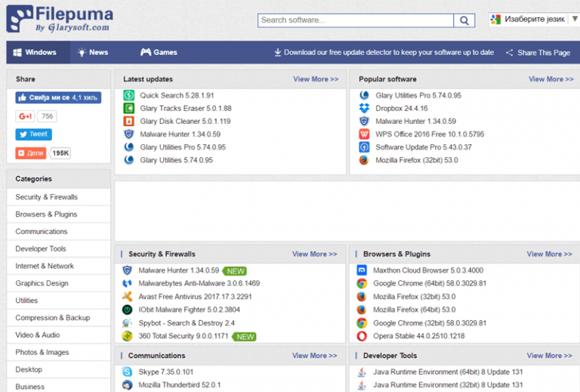Click the WPS Office icon

[x=364, y=134]
